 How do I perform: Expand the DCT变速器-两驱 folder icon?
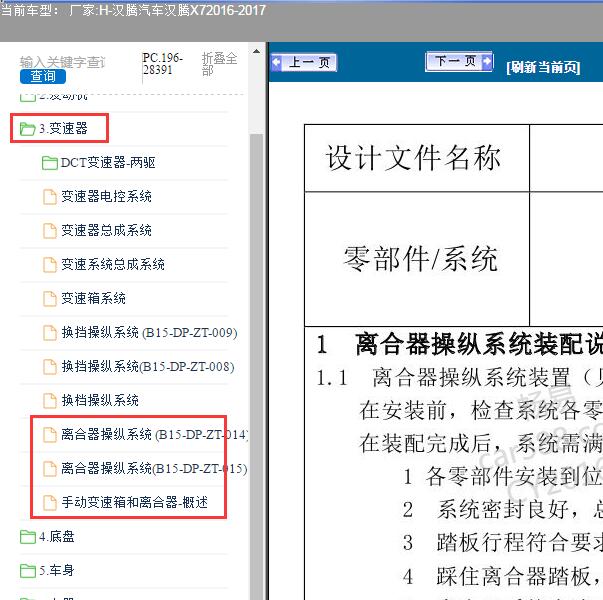point(50,163)
